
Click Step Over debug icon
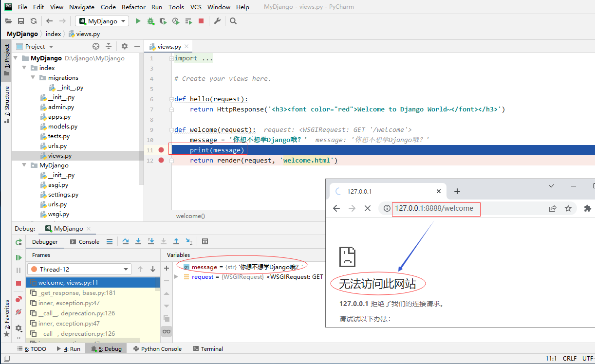126,241
